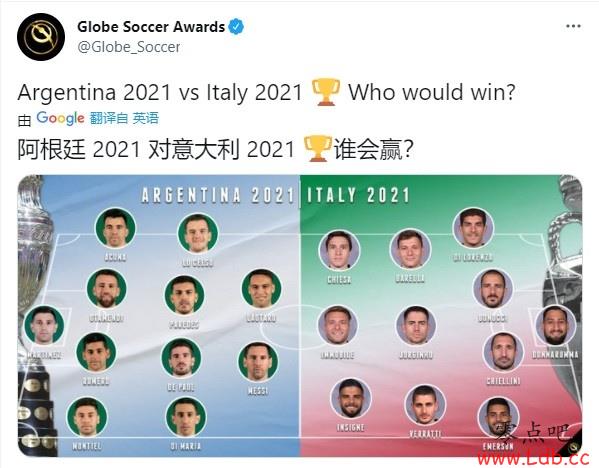Click the trophy emoji in English tweet text

point(325,92)
